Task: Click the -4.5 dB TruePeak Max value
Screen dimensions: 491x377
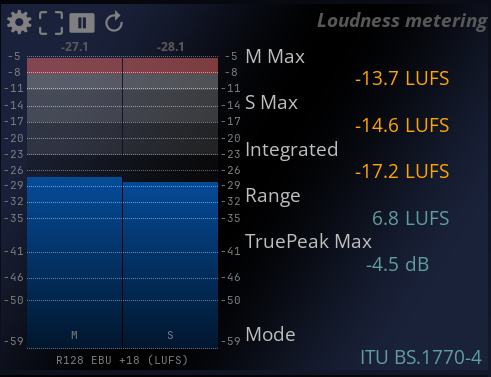Action: pos(397,264)
